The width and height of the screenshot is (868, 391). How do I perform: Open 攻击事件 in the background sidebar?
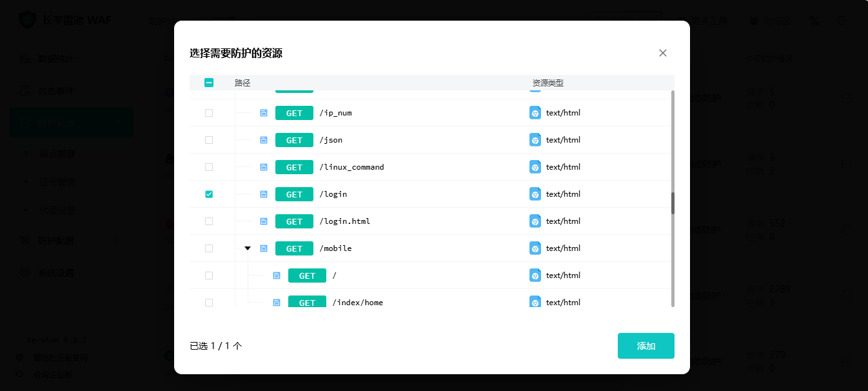[x=55, y=91]
